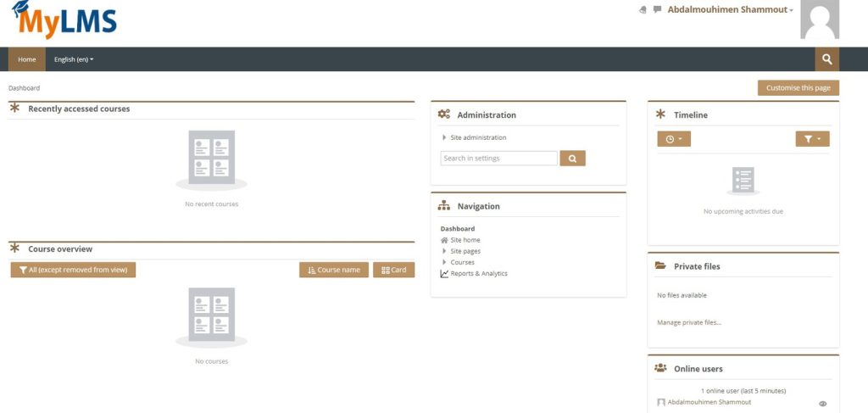Click the settings search magnifier button
The image size is (868, 413).
tap(572, 159)
